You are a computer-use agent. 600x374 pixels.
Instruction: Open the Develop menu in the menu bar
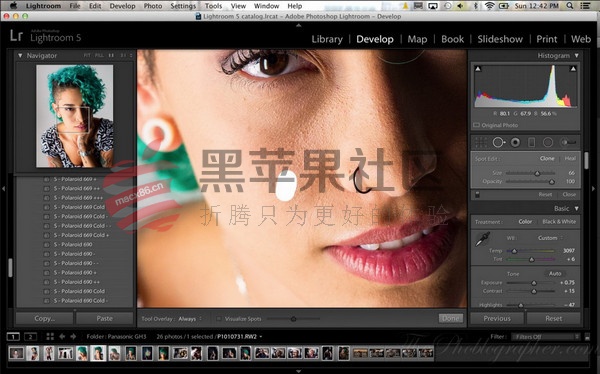tap(122, 6)
